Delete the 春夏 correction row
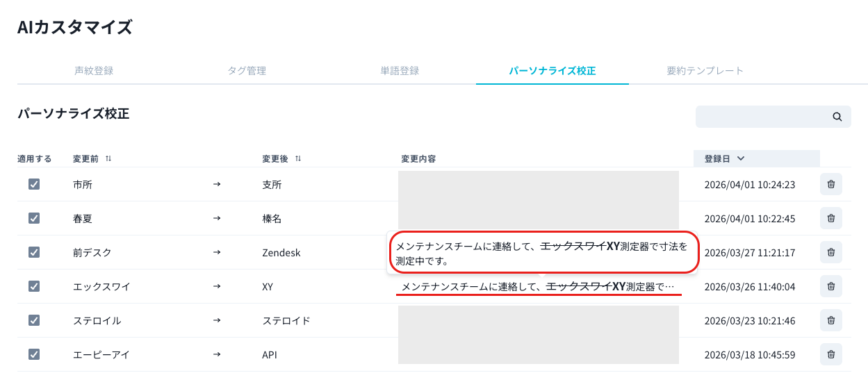Image resolution: width=868 pixels, height=373 pixels. pyautogui.click(x=830, y=218)
